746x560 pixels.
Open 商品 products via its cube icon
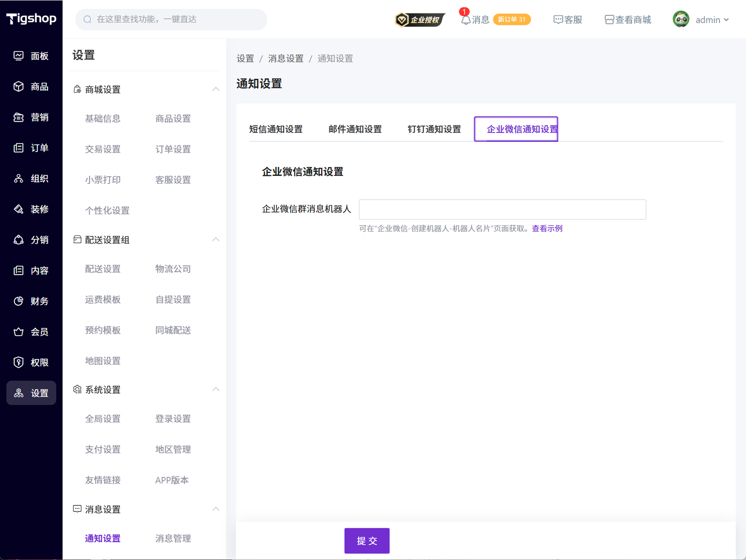click(18, 87)
